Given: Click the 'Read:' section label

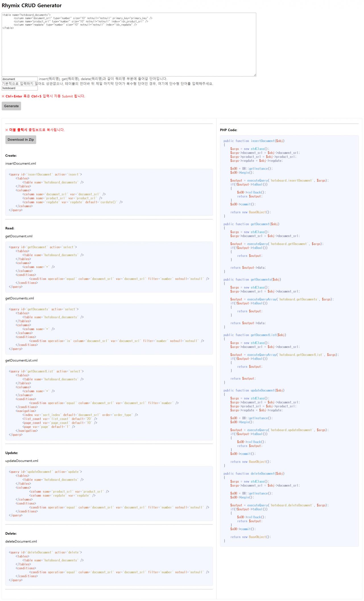Looking at the screenshot, I should pyautogui.click(x=10, y=228).
